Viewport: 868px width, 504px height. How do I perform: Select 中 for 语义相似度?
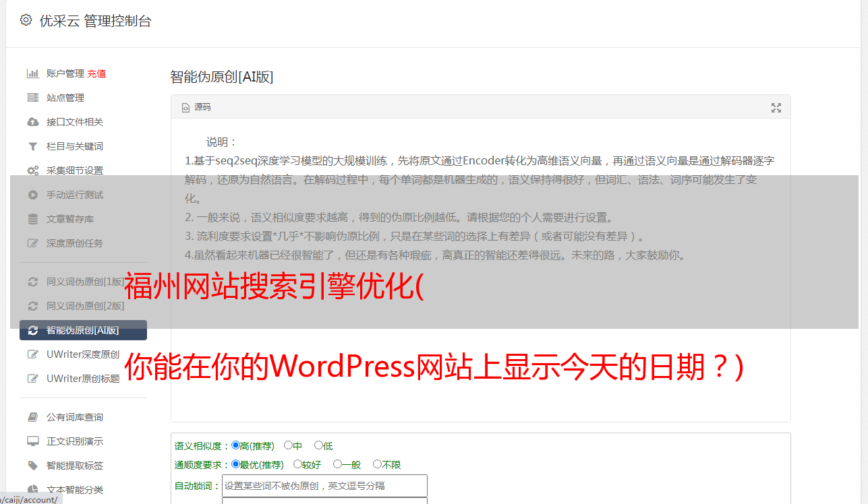(x=288, y=445)
